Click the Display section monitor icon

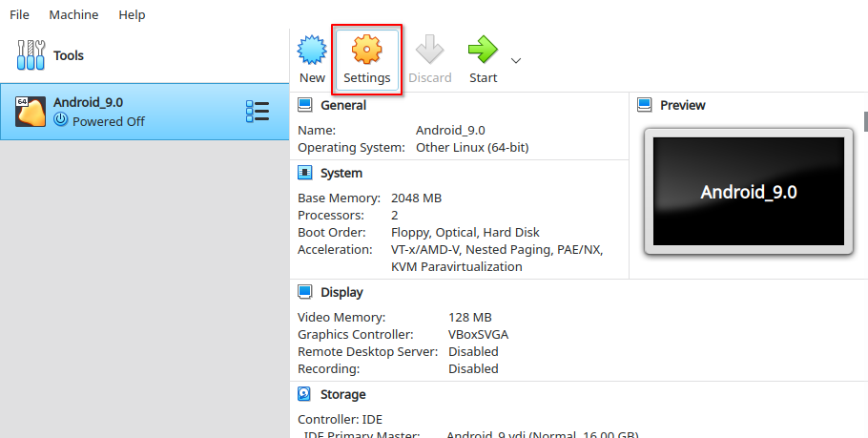[304, 291]
